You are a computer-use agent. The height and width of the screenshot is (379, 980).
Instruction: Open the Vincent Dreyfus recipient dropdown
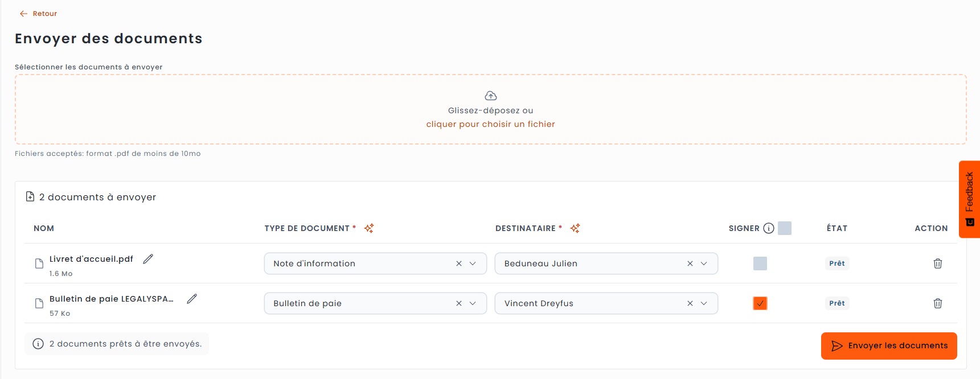pos(704,303)
